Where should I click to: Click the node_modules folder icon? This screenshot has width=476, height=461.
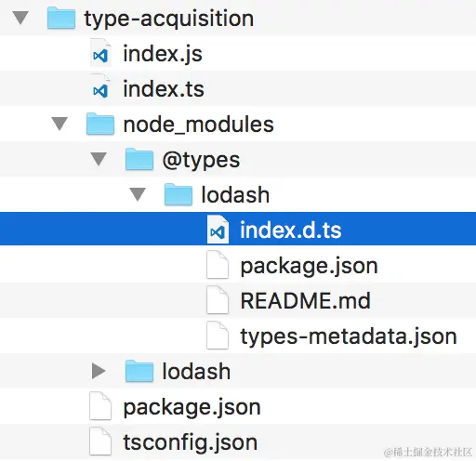point(100,124)
